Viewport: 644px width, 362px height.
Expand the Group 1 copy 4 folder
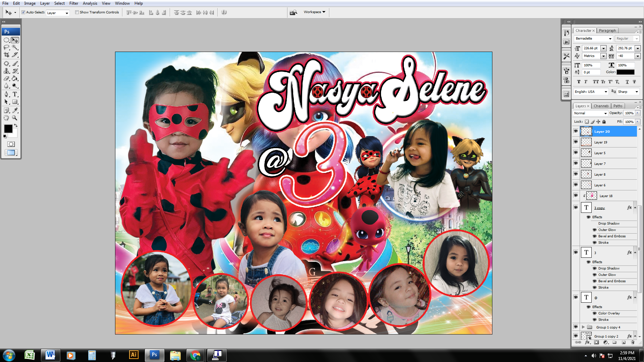click(x=583, y=327)
